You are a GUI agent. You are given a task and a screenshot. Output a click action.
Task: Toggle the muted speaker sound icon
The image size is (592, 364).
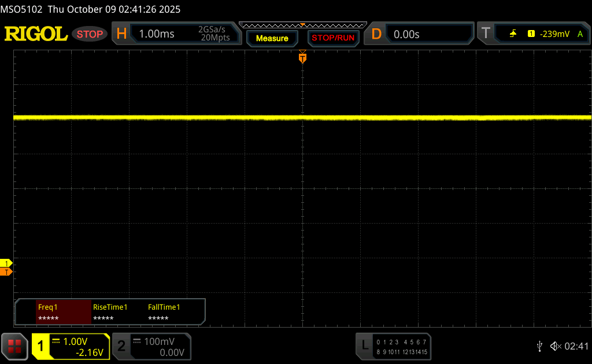[x=555, y=346]
